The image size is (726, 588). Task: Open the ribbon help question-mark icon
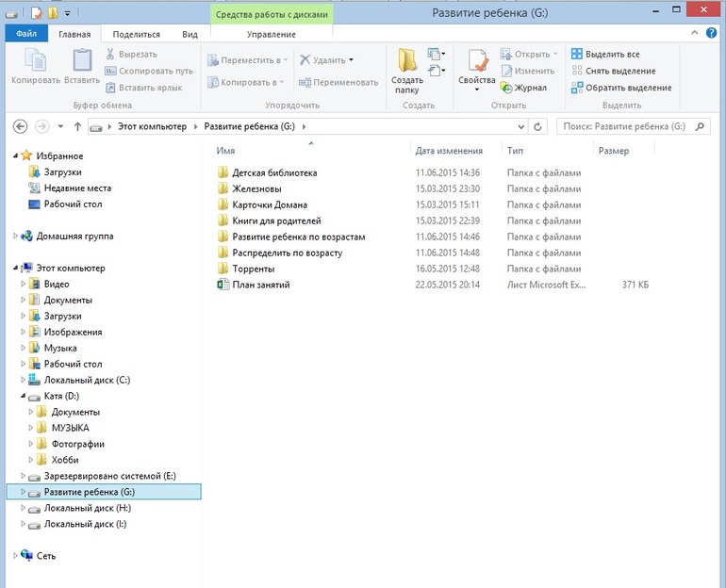pyautogui.click(x=711, y=33)
